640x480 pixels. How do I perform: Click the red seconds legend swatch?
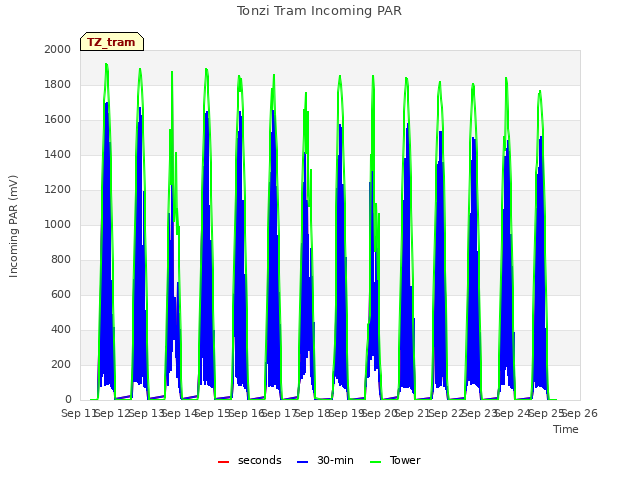pyautogui.click(x=223, y=462)
